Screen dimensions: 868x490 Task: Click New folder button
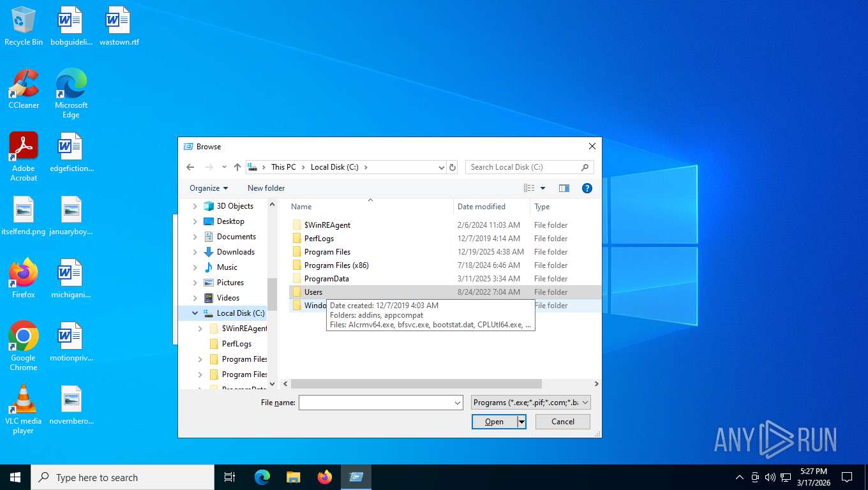[266, 188]
